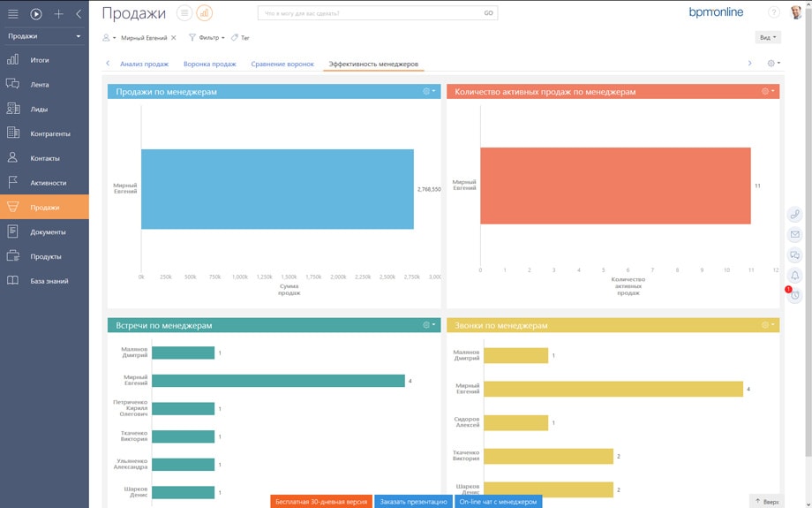Click On-line чат с менеджером button

pos(498,501)
